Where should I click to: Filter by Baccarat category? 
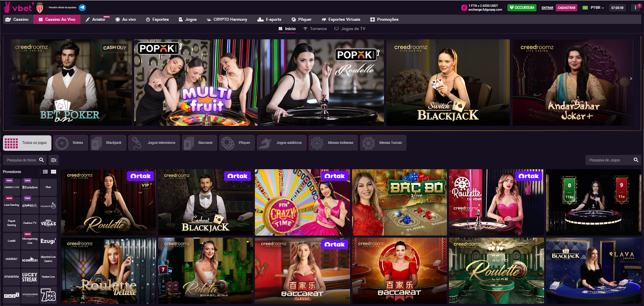tap(200, 143)
